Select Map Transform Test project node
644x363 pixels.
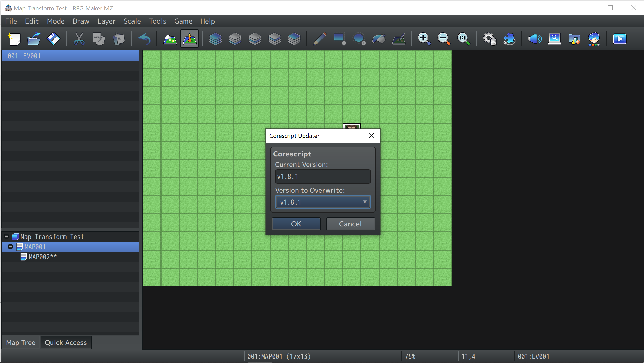coord(52,237)
